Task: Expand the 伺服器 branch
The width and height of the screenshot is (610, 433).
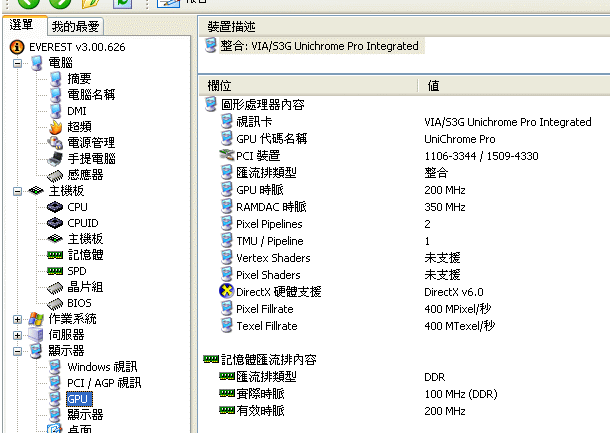Action: [17, 335]
